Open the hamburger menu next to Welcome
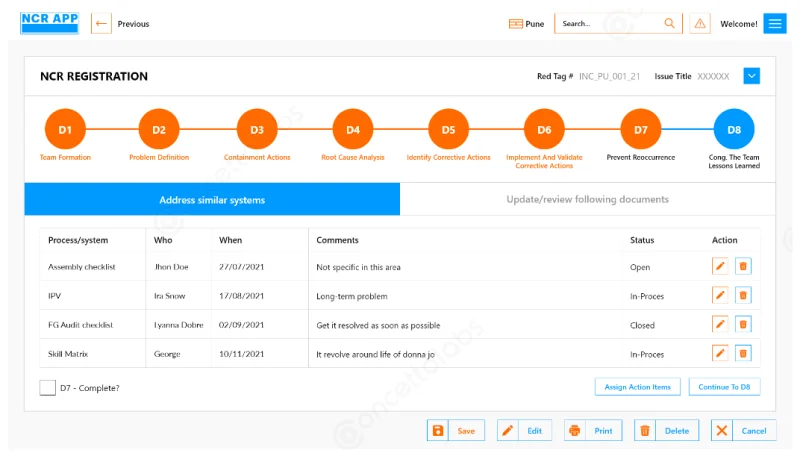800x457 pixels. [775, 24]
